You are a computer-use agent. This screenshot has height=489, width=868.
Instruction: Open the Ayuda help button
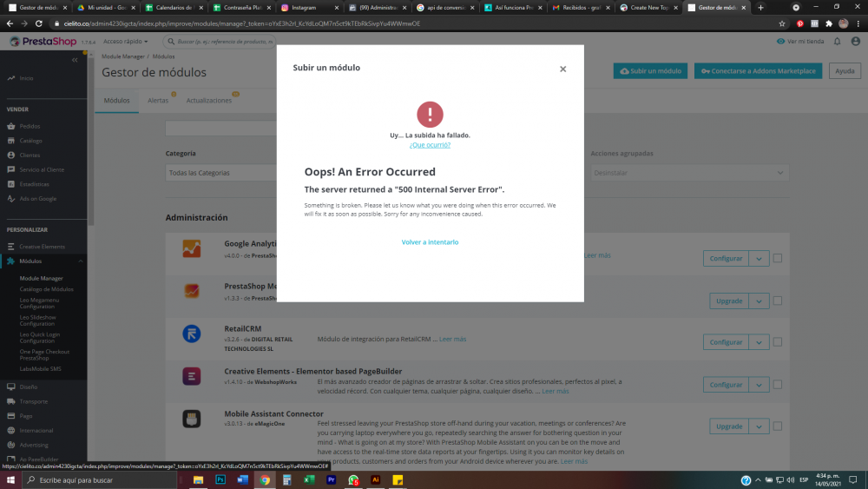845,71
